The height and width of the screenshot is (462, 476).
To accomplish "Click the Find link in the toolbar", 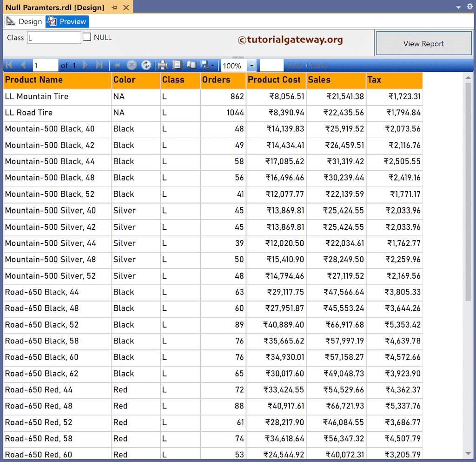I will (x=295, y=65).
